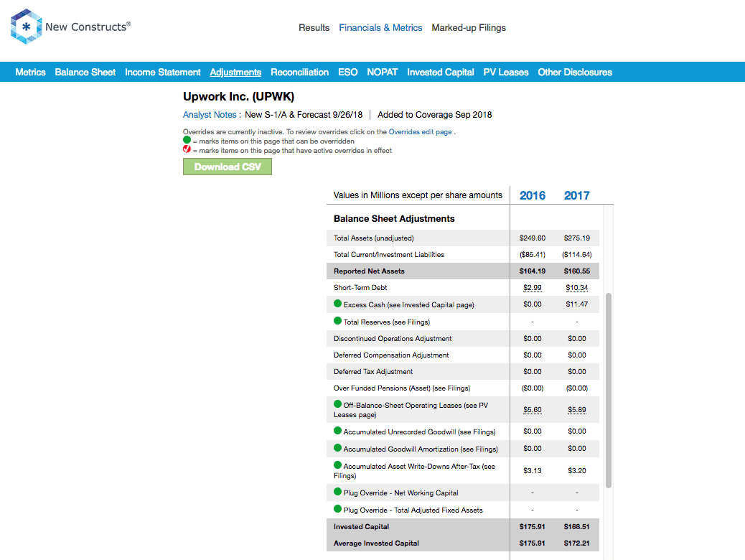Click the 2017 Accumulated Asset Write-Downs value $3.20
Screen dimensions: 745x560
coord(577,471)
